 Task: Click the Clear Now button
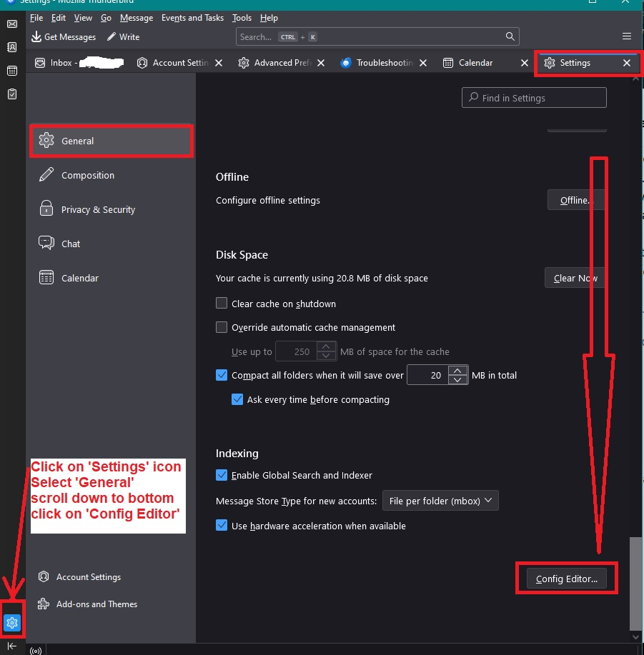pyautogui.click(x=575, y=278)
